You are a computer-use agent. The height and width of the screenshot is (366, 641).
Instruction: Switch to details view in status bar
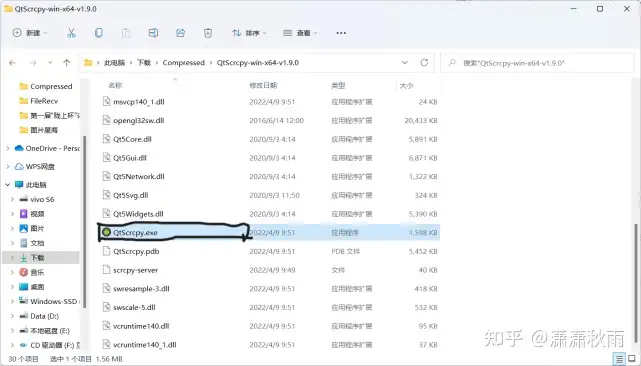(x=620, y=359)
